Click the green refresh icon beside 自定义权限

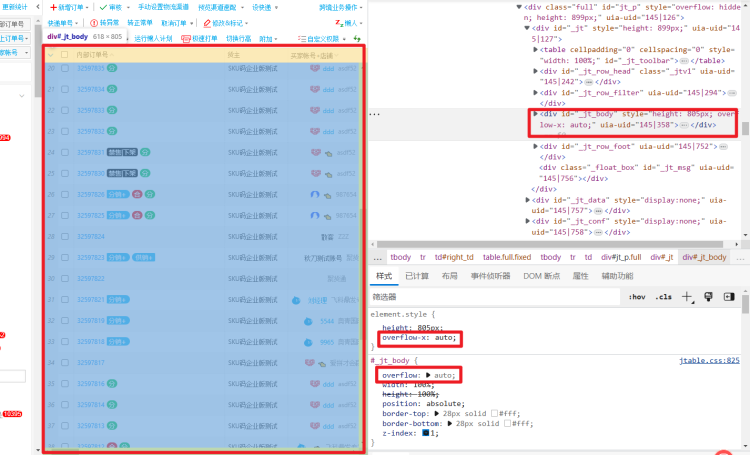(358, 38)
